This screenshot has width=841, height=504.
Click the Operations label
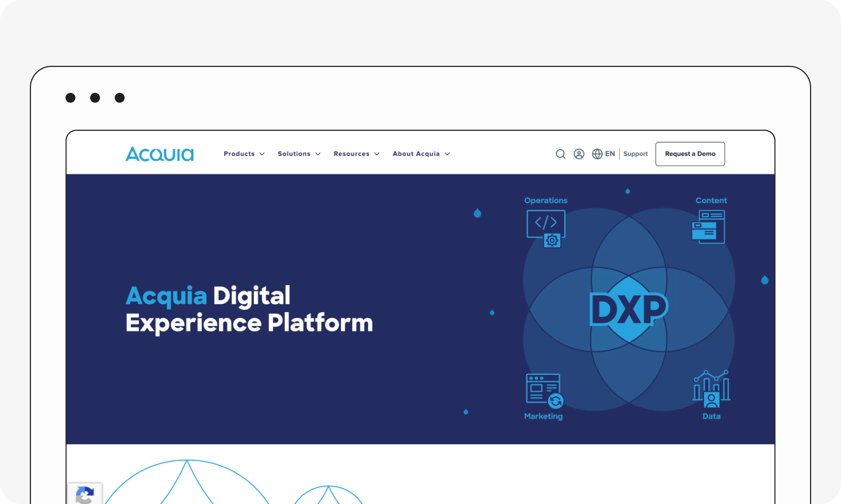coord(546,201)
